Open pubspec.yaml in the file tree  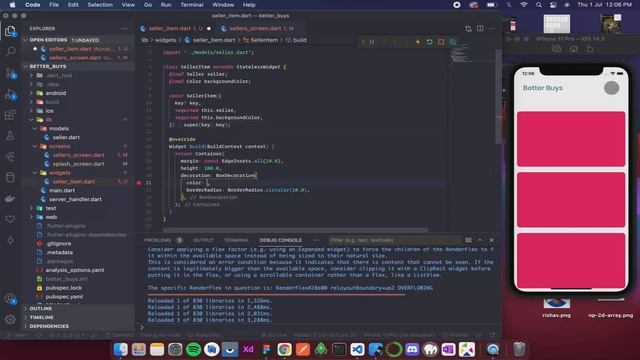[x=64, y=297]
